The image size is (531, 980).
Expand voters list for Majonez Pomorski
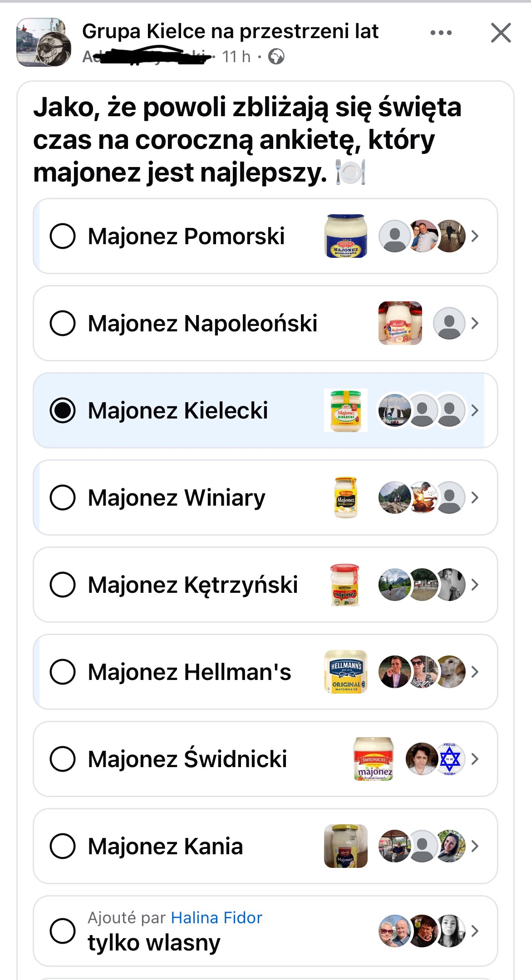click(475, 236)
